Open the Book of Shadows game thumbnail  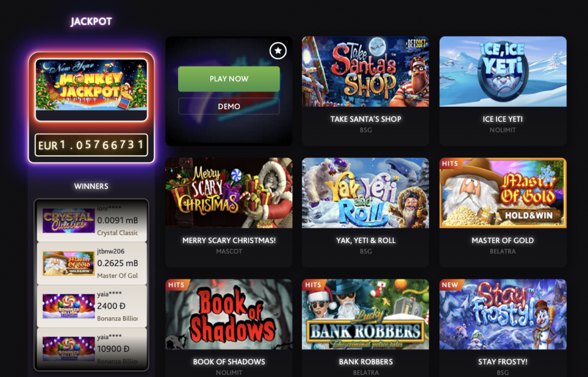point(229,314)
